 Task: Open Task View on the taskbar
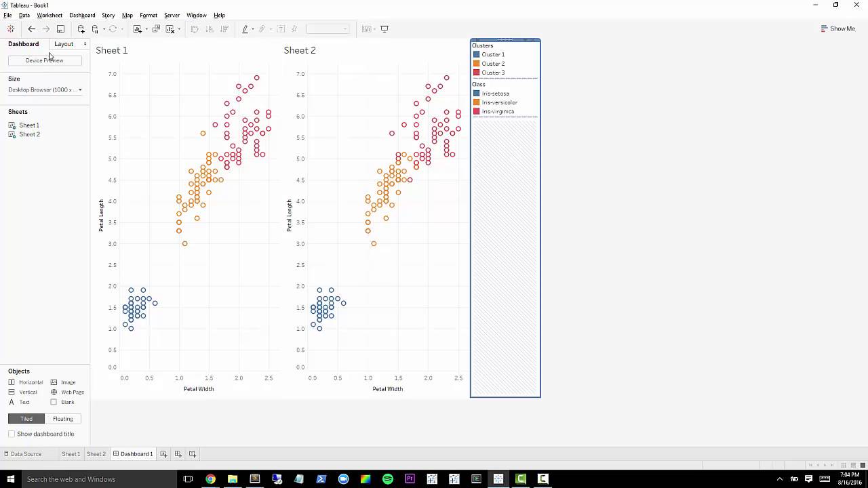coord(188,479)
